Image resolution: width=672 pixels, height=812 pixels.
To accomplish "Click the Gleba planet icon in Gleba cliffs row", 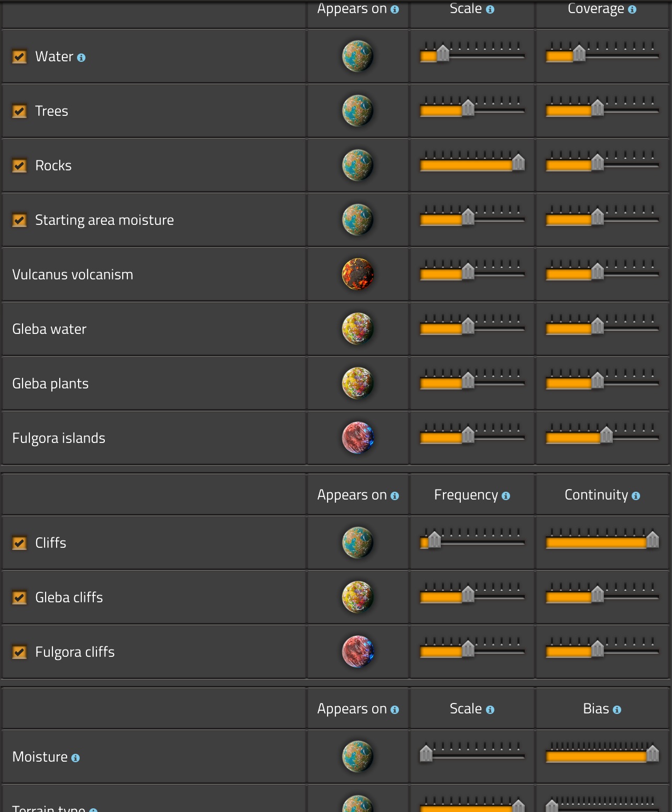I will 357,597.
